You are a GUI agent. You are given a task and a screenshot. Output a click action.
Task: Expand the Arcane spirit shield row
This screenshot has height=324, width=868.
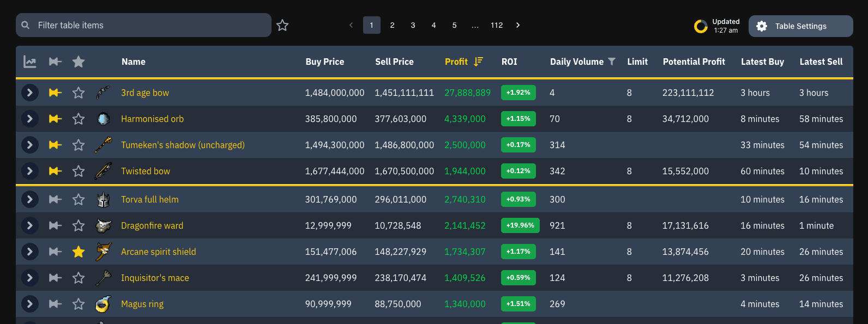tap(30, 252)
